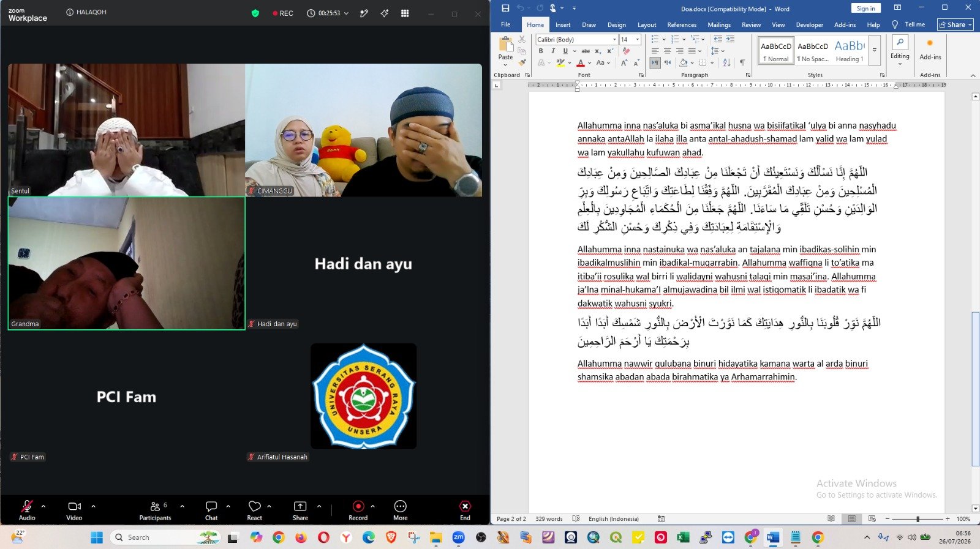Toggle Bold formatting in Word
The height and width of the screenshot is (549, 980).
[x=541, y=51]
